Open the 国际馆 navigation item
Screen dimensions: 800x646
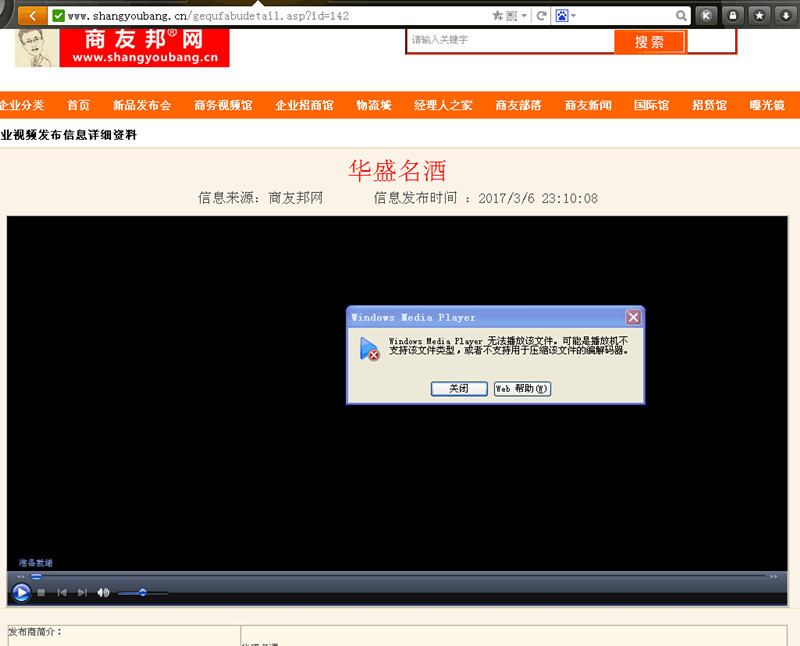(x=652, y=105)
